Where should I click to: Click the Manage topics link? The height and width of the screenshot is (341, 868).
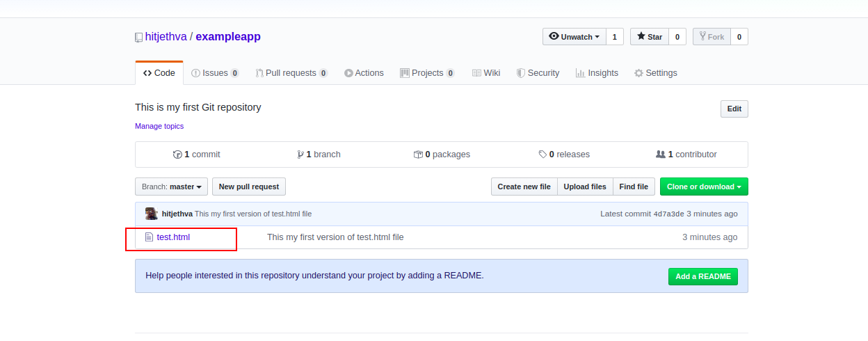(x=159, y=126)
